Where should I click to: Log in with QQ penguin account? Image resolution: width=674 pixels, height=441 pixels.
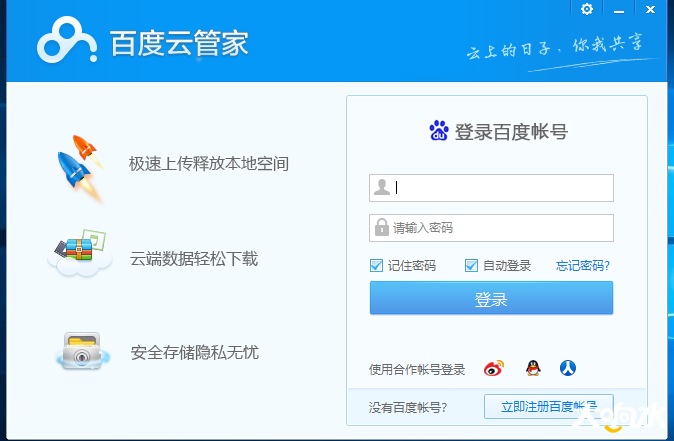pos(533,368)
